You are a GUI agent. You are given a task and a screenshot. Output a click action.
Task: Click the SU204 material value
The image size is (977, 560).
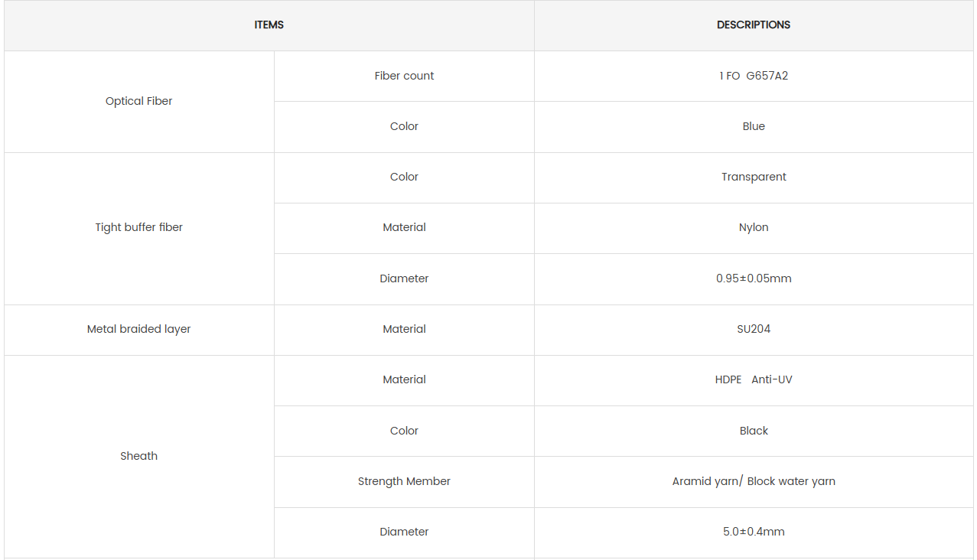[x=754, y=329]
